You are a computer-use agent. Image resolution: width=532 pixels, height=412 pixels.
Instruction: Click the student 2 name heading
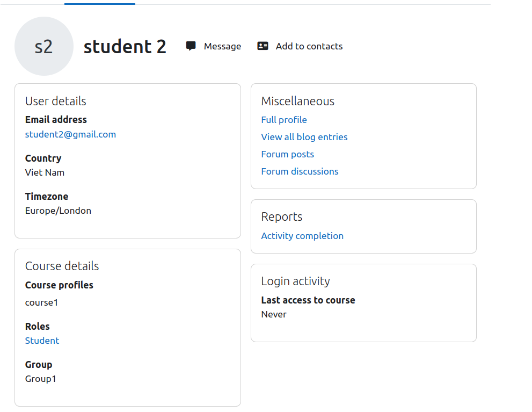(125, 47)
